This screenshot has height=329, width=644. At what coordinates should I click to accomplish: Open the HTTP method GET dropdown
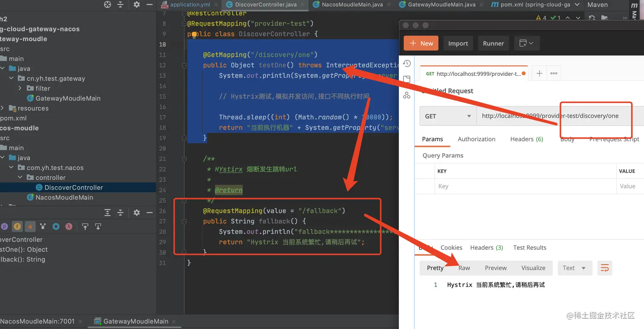tap(448, 116)
